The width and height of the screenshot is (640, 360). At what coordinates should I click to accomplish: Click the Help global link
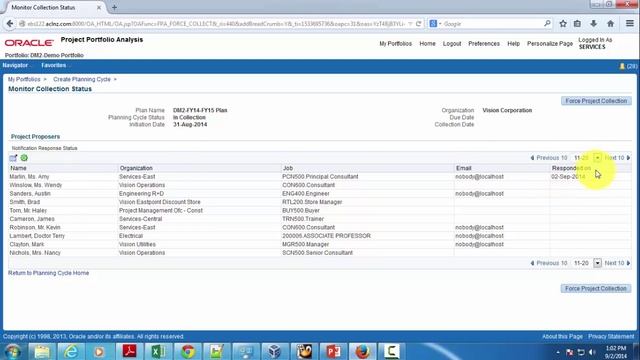click(x=513, y=44)
